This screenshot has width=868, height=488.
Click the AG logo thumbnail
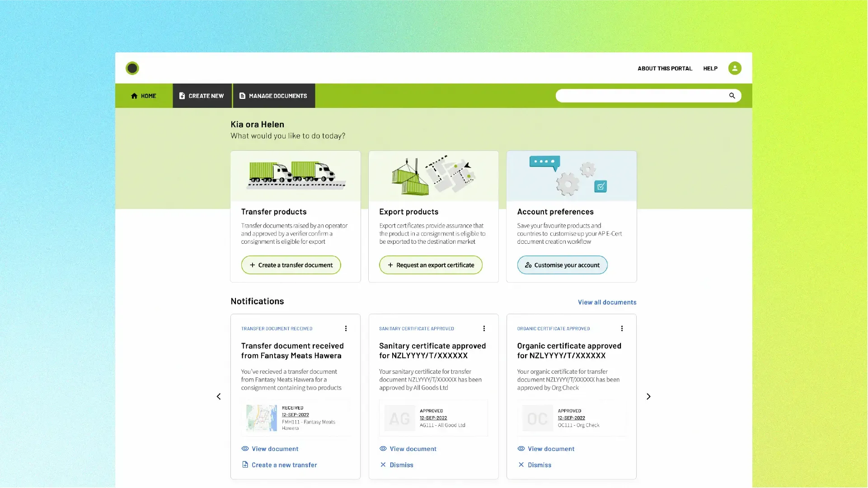(399, 418)
